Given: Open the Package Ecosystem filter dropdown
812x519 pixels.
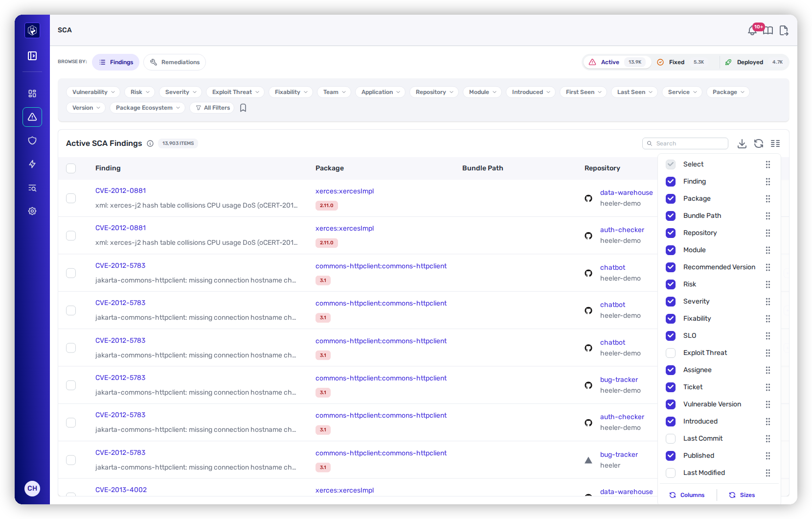Looking at the screenshot, I should coord(147,108).
